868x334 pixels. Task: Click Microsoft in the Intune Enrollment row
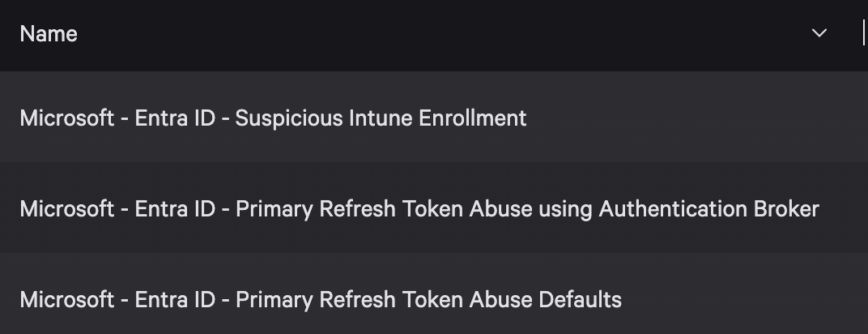(x=67, y=118)
